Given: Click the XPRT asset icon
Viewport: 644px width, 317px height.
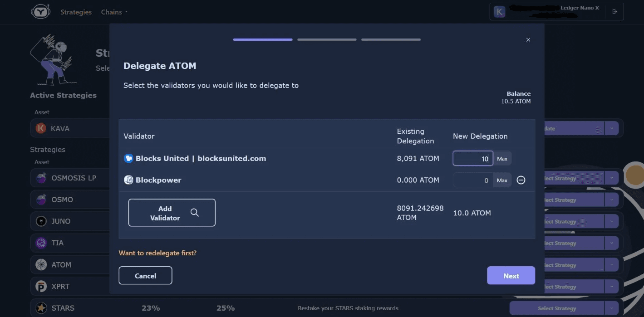Looking at the screenshot, I should click(41, 287).
